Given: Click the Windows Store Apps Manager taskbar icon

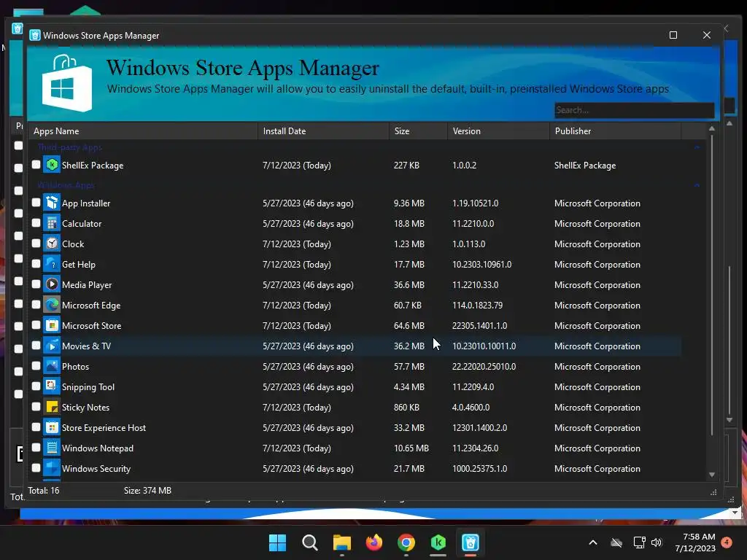Looking at the screenshot, I should 471,542.
